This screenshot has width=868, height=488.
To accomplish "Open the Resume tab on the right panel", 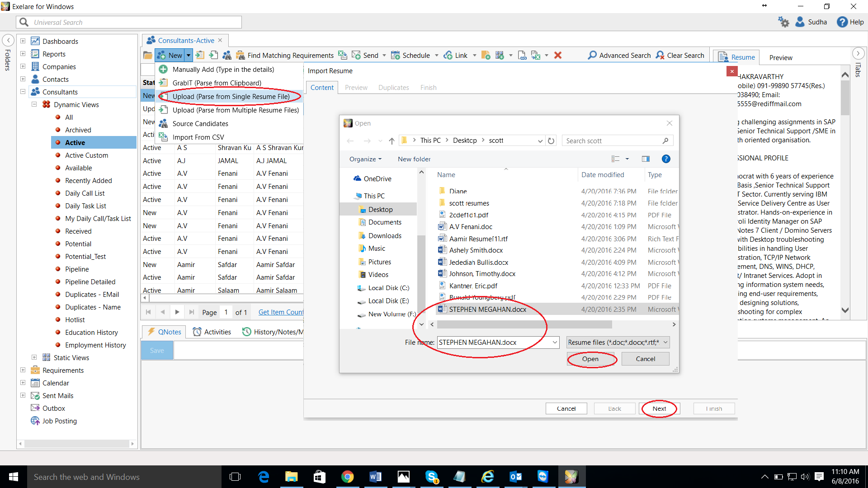I will pyautogui.click(x=737, y=57).
